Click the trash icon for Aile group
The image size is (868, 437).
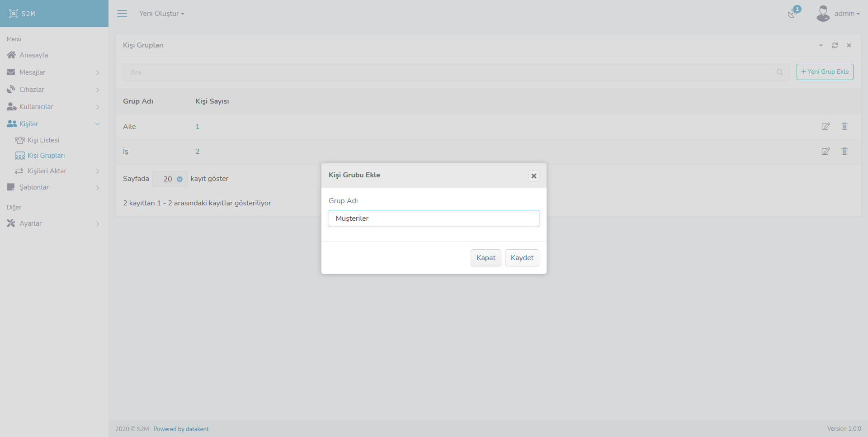[844, 127]
